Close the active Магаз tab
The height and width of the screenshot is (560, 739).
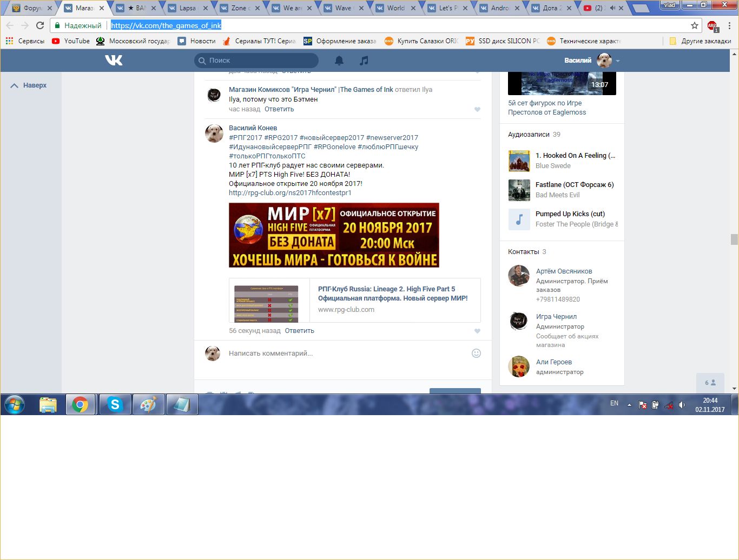coord(102,8)
